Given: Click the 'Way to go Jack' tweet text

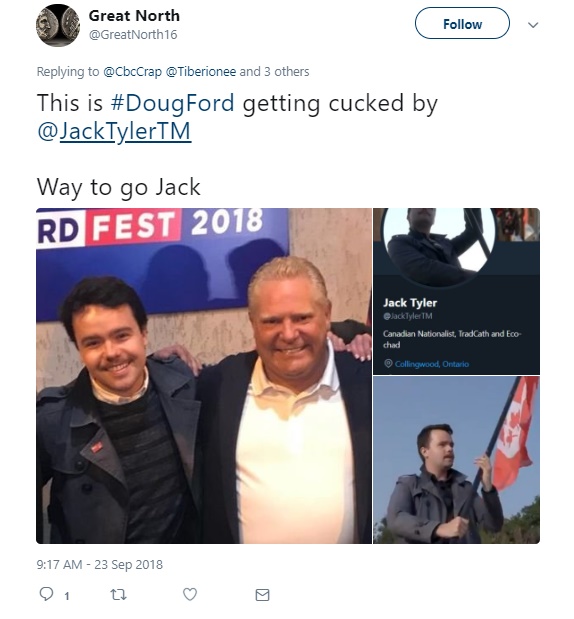Looking at the screenshot, I should (x=118, y=187).
